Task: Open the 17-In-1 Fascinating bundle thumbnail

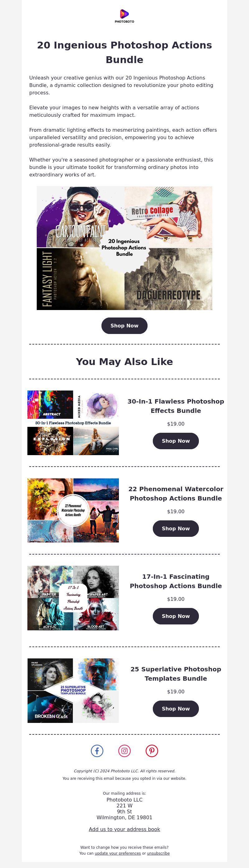Action: click(73, 598)
